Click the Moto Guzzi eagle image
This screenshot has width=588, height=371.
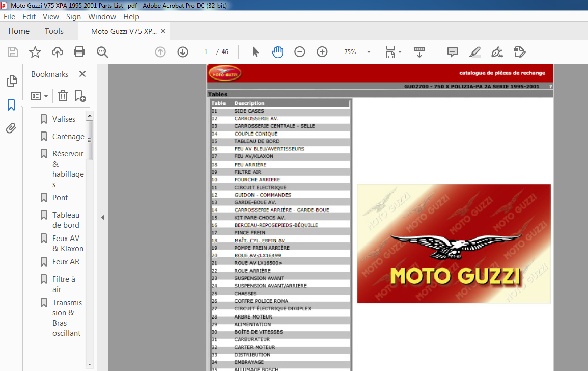[454, 243]
